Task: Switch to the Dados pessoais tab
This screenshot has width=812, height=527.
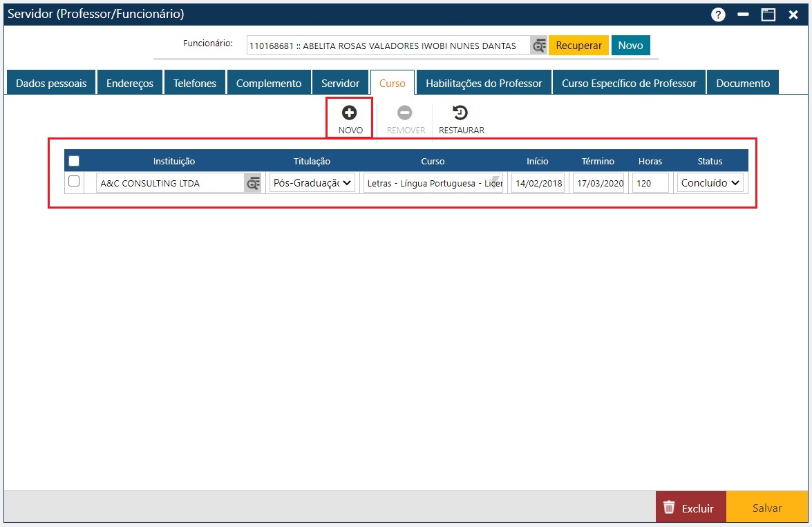Action: point(51,83)
